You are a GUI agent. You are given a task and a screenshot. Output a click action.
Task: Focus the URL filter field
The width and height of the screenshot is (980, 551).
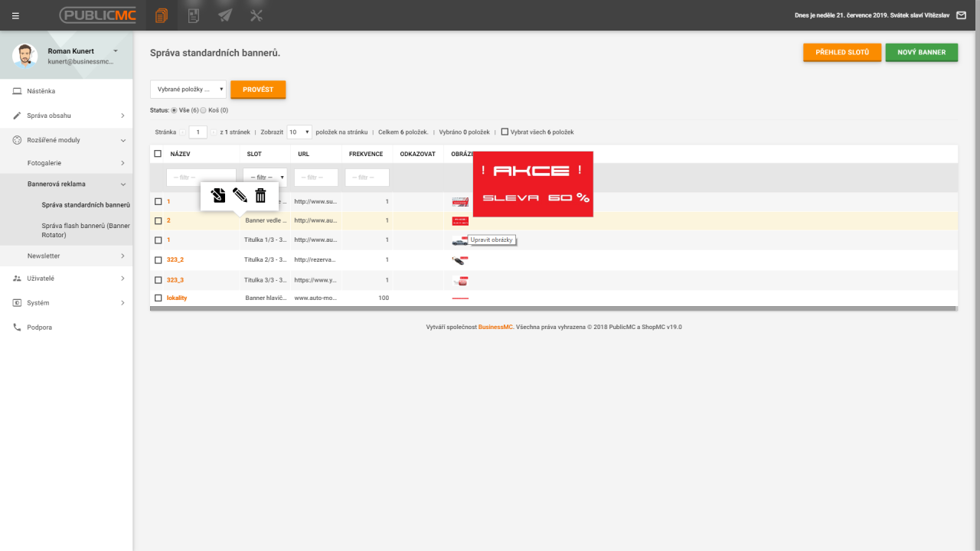coord(316,178)
